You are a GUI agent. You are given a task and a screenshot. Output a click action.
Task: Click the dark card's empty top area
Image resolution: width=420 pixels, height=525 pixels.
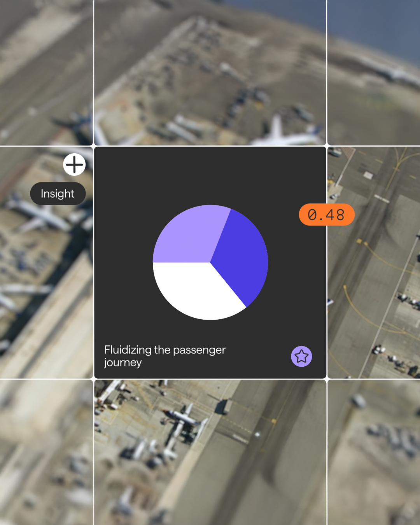210,173
